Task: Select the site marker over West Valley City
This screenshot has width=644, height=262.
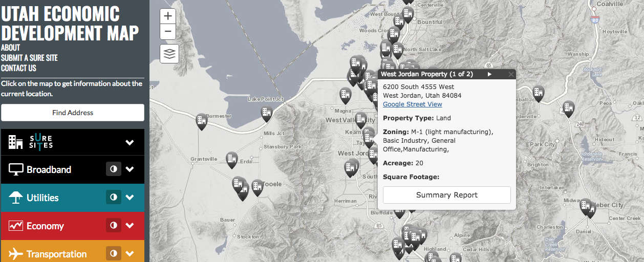Action: tap(361, 120)
